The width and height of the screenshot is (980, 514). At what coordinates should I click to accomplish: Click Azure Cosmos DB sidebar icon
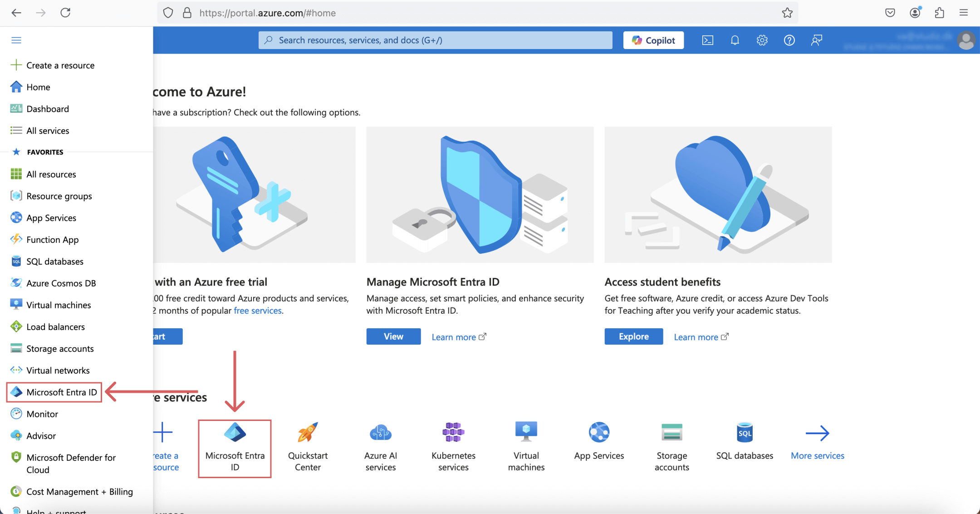click(x=16, y=283)
